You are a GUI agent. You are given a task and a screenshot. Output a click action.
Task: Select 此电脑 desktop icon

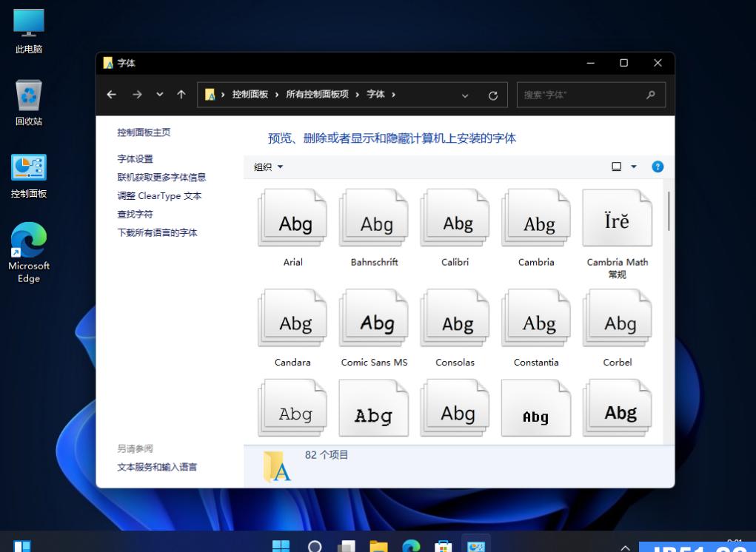29,31
